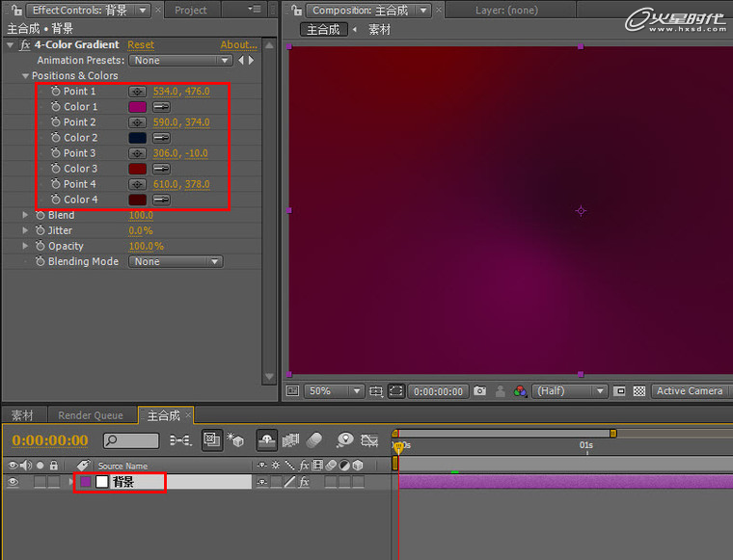Click the Color 1 eyedropper icon

click(161, 107)
